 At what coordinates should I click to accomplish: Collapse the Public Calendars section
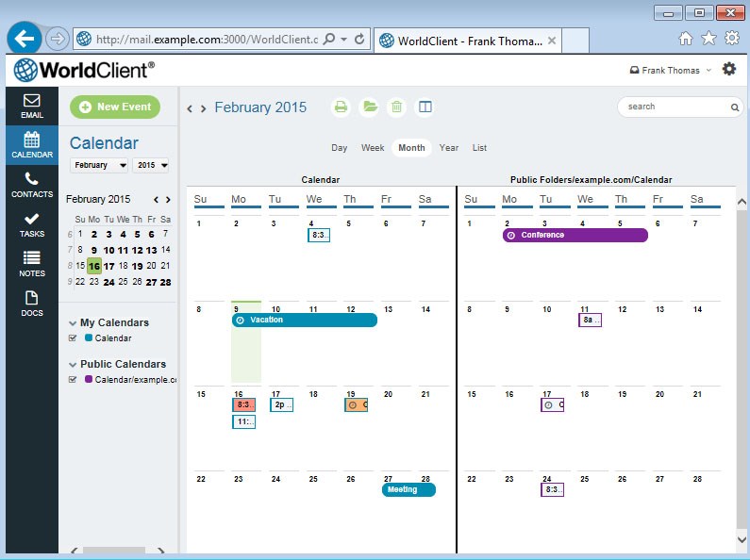73,365
